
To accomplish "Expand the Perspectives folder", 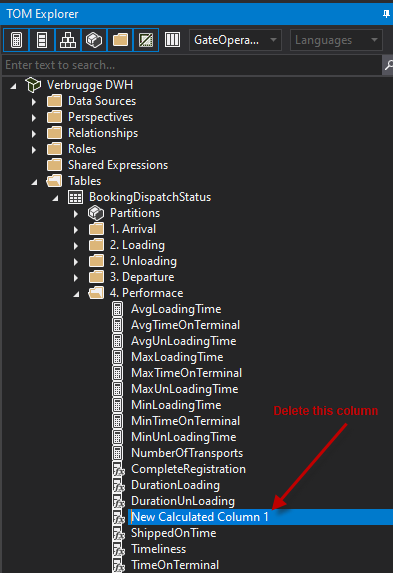I will point(34,118).
